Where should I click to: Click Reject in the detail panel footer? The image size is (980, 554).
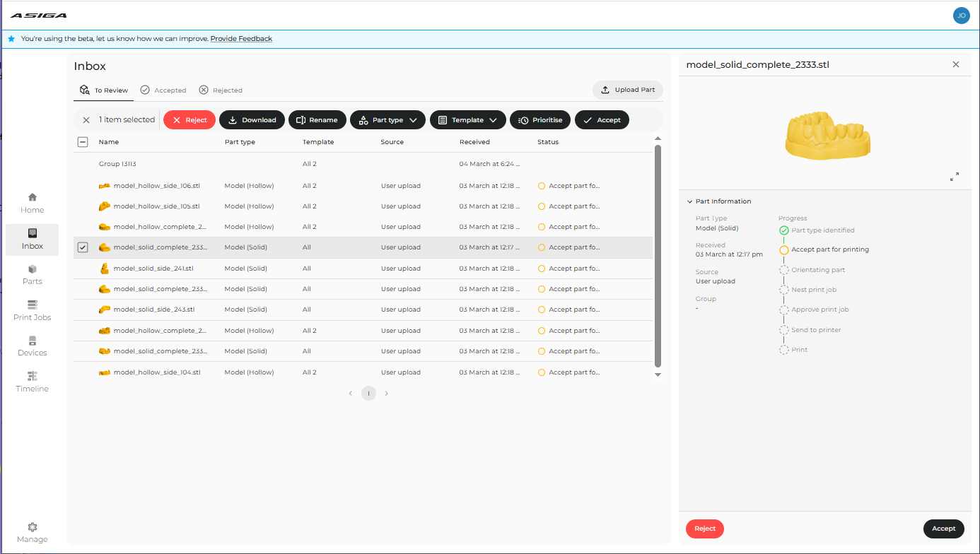coord(705,529)
